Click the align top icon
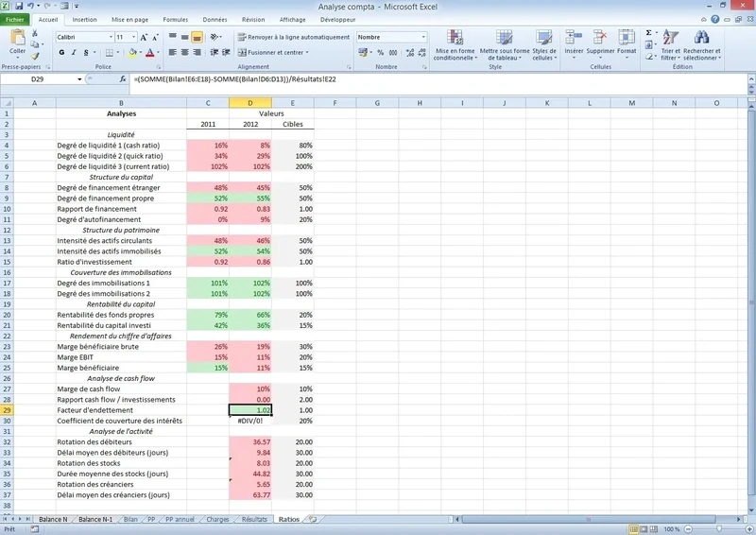 pyautogui.click(x=173, y=37)
